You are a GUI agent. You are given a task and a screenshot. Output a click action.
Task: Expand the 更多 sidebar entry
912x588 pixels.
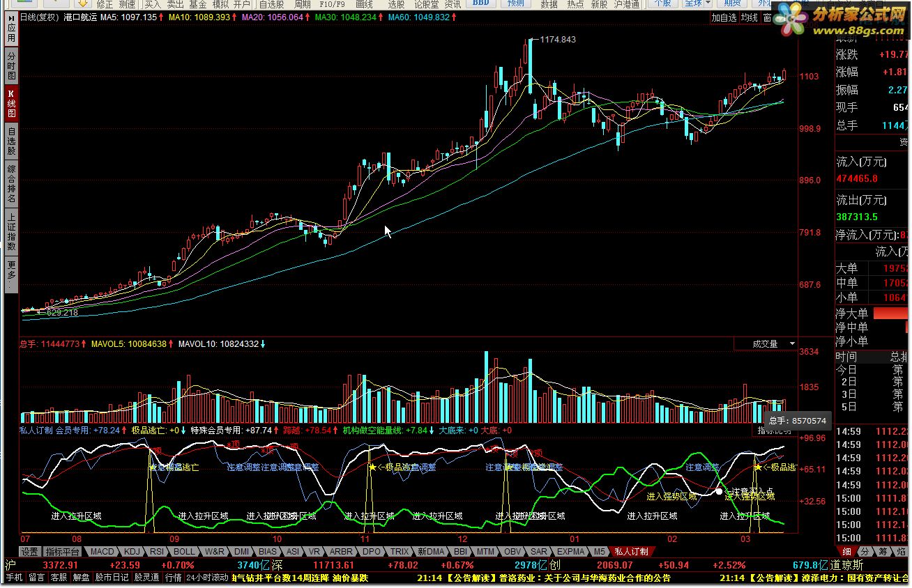pyautogui.click(x=11, y=274)
